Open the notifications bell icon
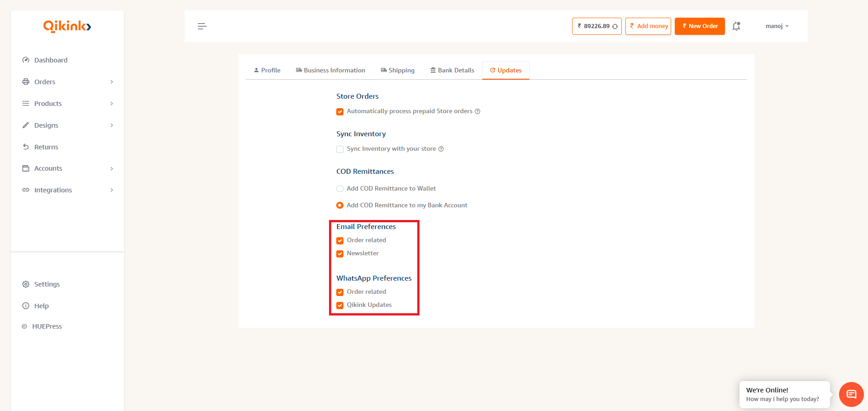The width and height of the screenshot is (868, 411). pos(736,26)
